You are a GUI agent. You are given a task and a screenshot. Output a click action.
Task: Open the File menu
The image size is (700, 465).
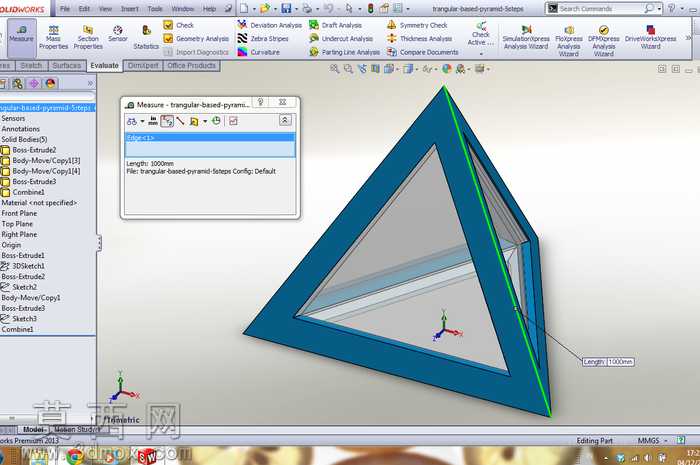pyautogui.click(x=65, y=8)
